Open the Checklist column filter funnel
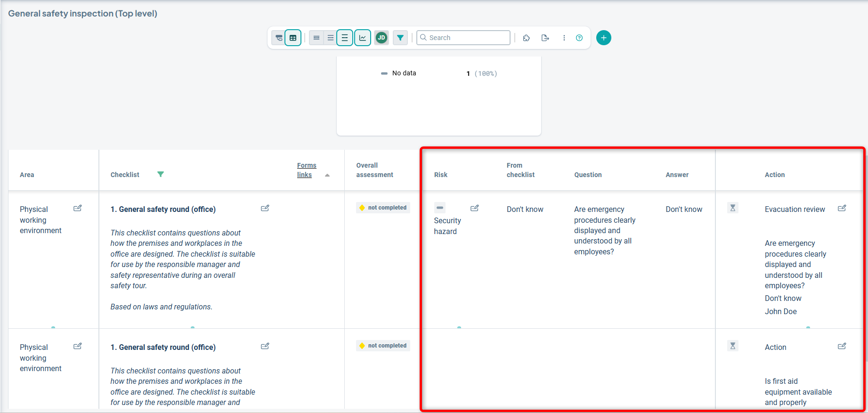This screenshot has width=868, height=413. point(161,174)
